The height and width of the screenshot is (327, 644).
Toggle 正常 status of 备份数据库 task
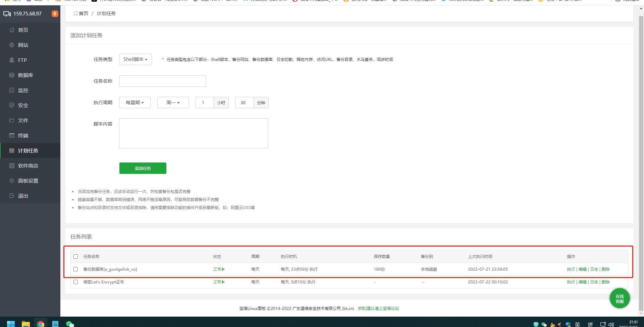(x=219, y=269)
